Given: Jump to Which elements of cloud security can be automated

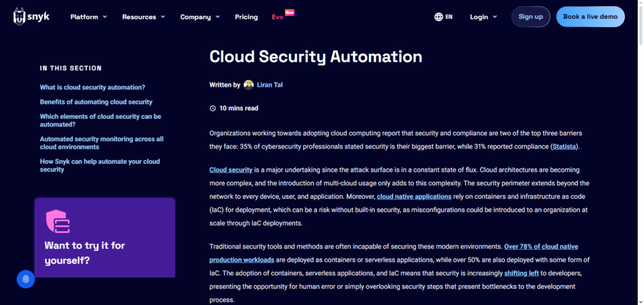Looking at the screenshot, I should [101, 120].
